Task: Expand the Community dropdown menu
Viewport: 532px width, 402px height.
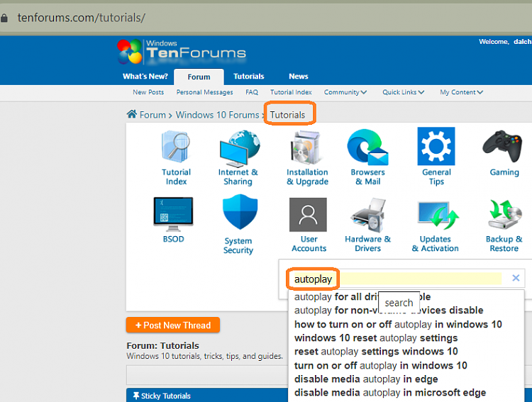Action: pyautogui.click(x=345, y=92)
